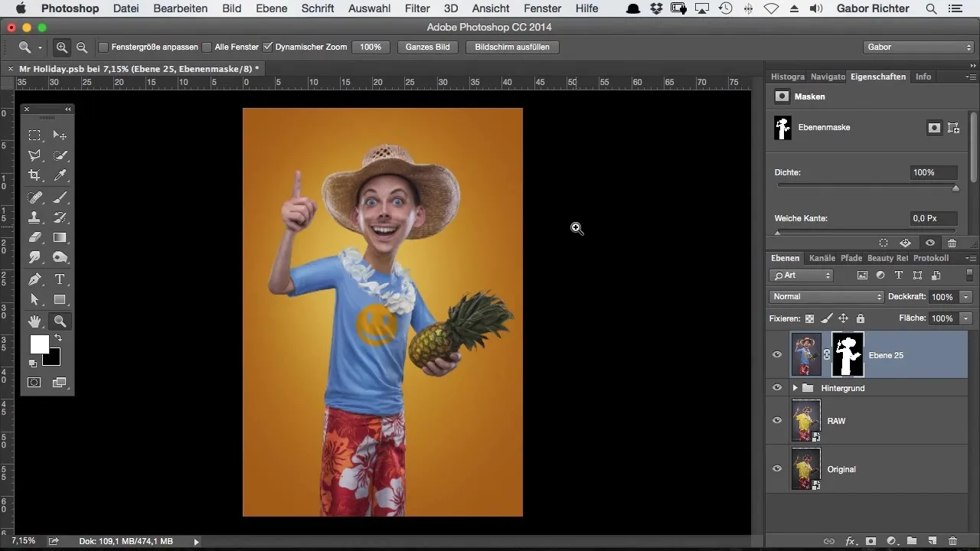Viewport: 980px width, 551px height.
Task: Select the Eyedropper tool
Action: 60,175
